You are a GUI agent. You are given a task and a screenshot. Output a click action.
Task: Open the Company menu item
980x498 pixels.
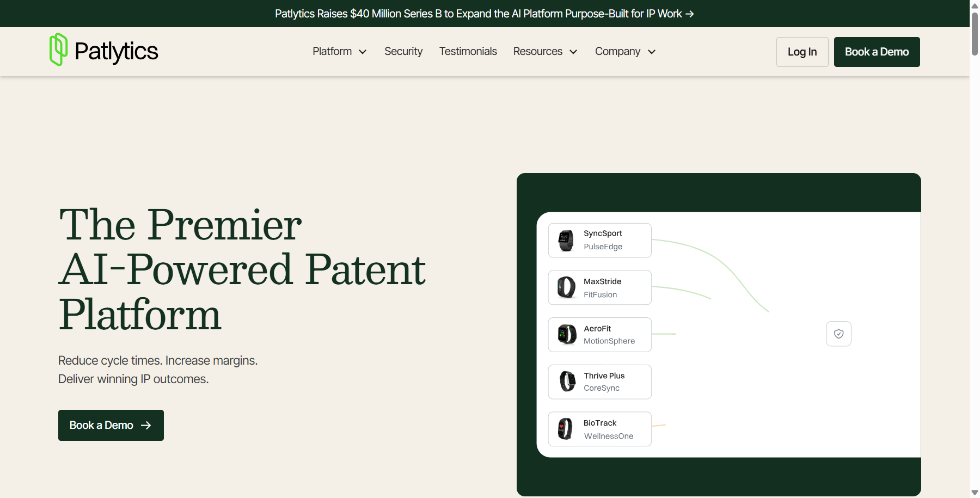617,51
